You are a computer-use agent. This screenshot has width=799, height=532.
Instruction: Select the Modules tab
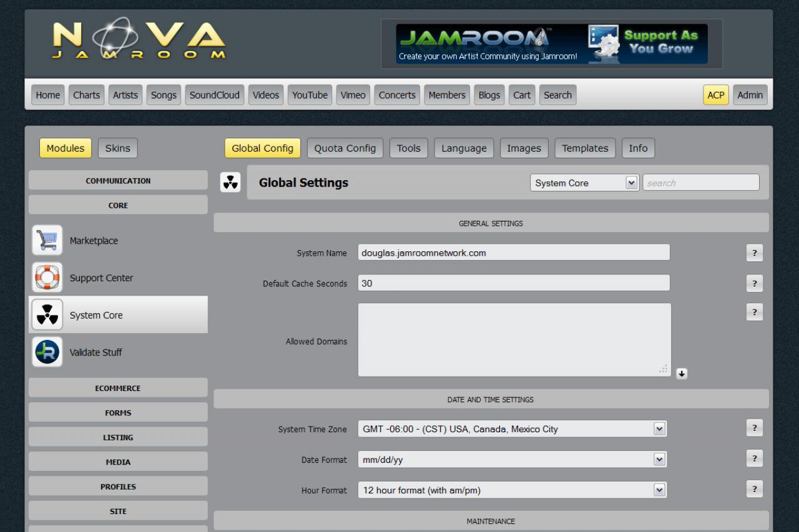[x=66, y=148]
